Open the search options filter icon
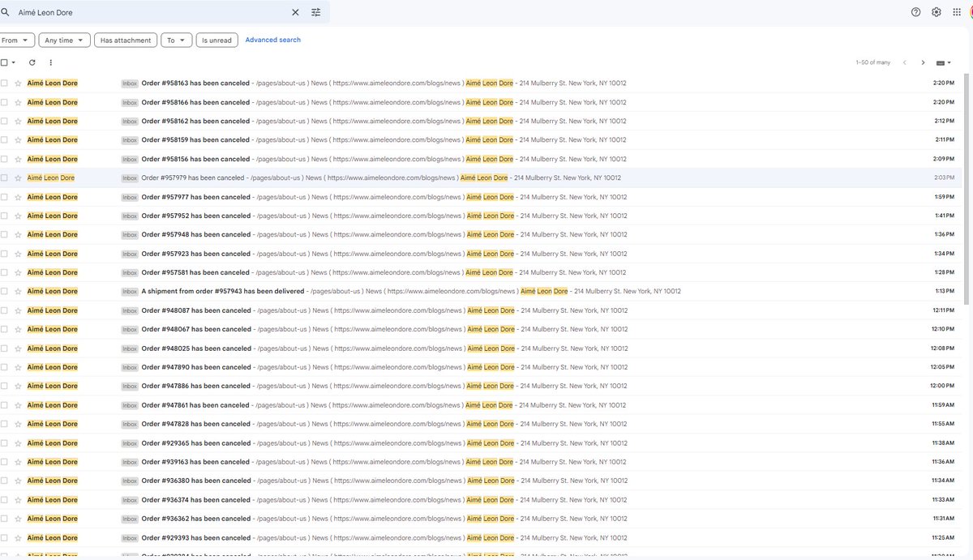 (316, 12)
